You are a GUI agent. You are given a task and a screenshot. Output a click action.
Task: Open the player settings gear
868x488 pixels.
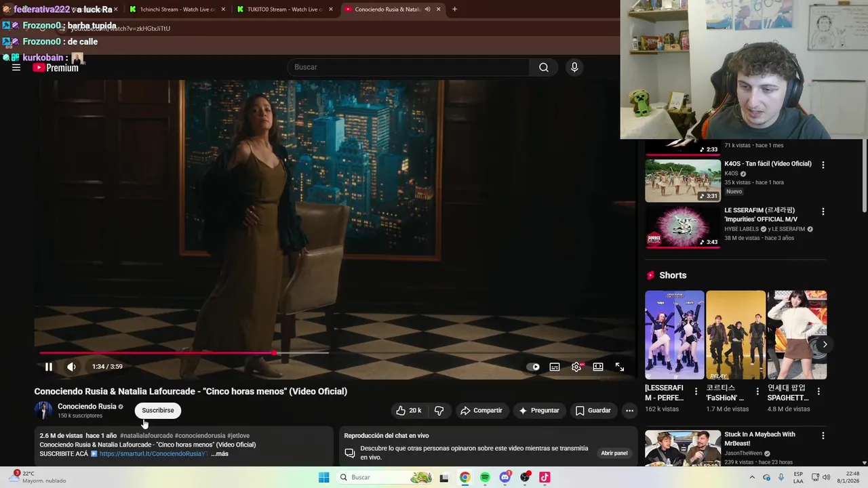click(576, 367)
